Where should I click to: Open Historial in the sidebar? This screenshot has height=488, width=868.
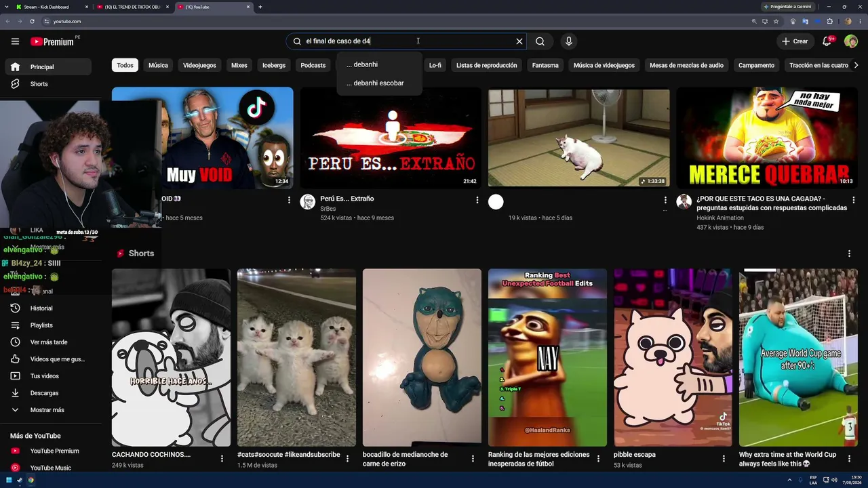[47, 308]
